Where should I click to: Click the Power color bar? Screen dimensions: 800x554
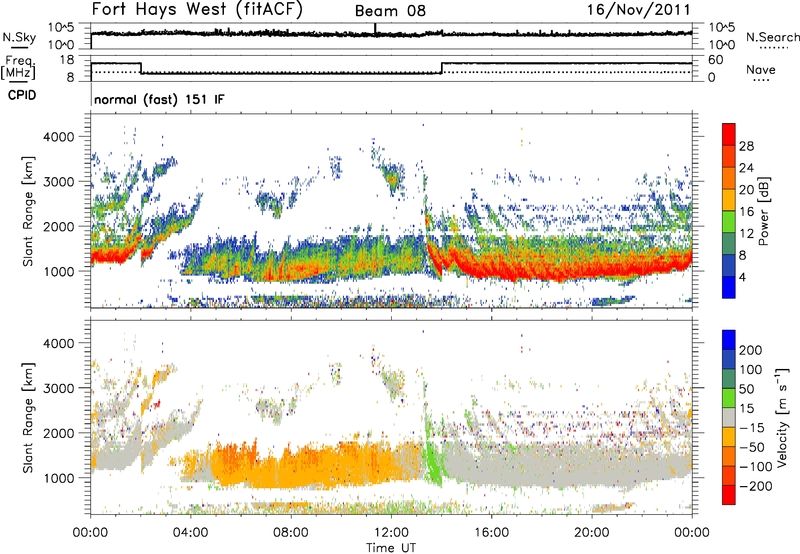[x=729, y=211]
